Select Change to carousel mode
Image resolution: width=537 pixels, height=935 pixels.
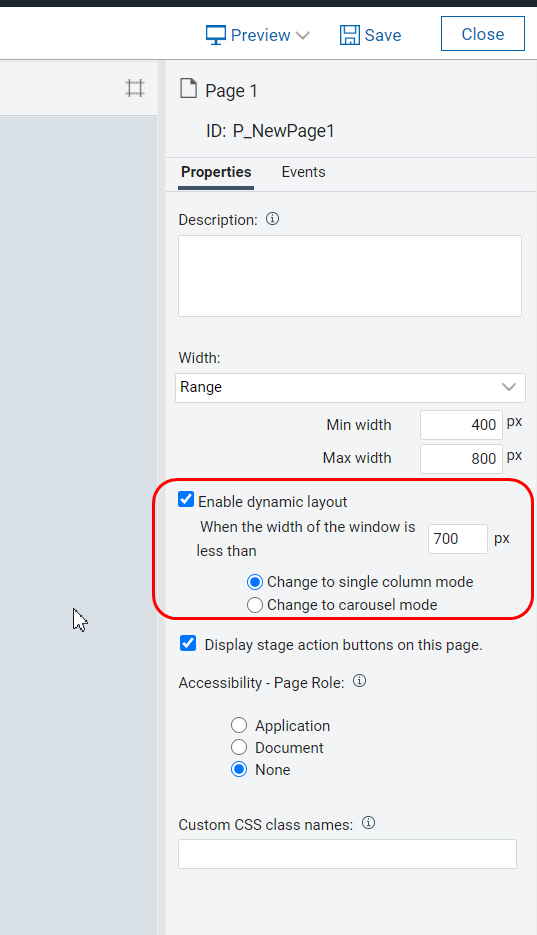point(254,605)
